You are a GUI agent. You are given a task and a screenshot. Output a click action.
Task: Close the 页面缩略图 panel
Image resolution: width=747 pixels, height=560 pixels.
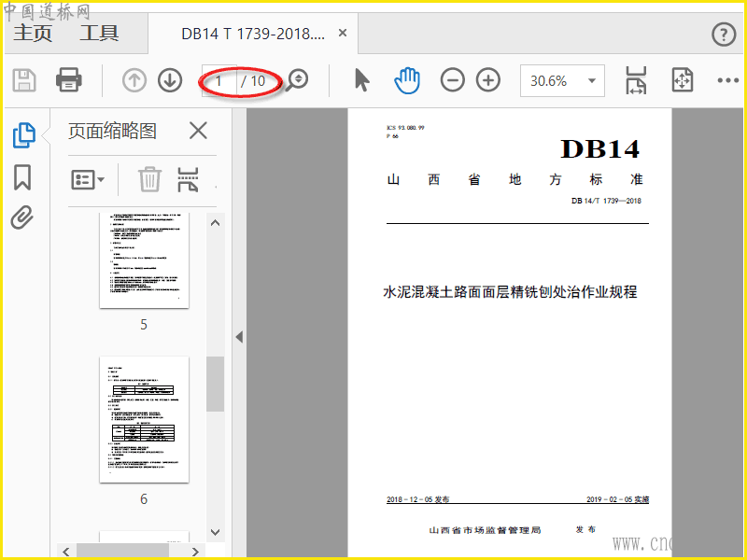[x=198, y=131]
